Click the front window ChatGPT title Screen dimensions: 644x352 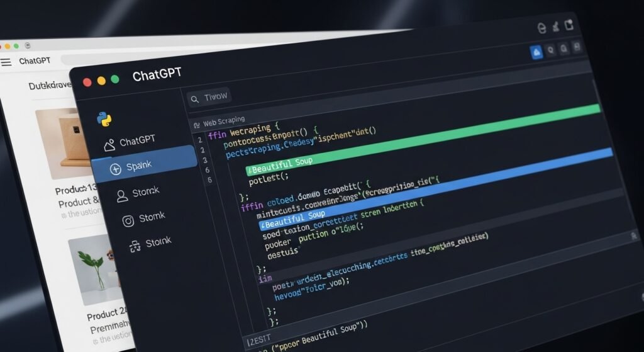coord(157,75)
